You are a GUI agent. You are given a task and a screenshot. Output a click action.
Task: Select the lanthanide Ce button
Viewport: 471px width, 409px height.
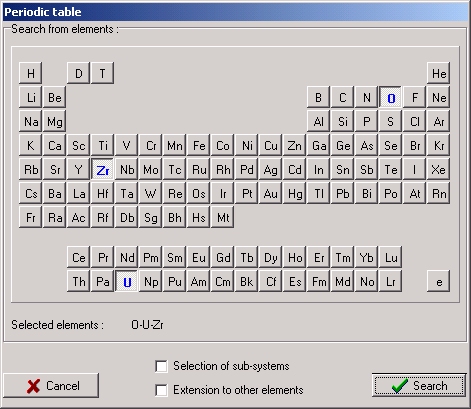79,258
